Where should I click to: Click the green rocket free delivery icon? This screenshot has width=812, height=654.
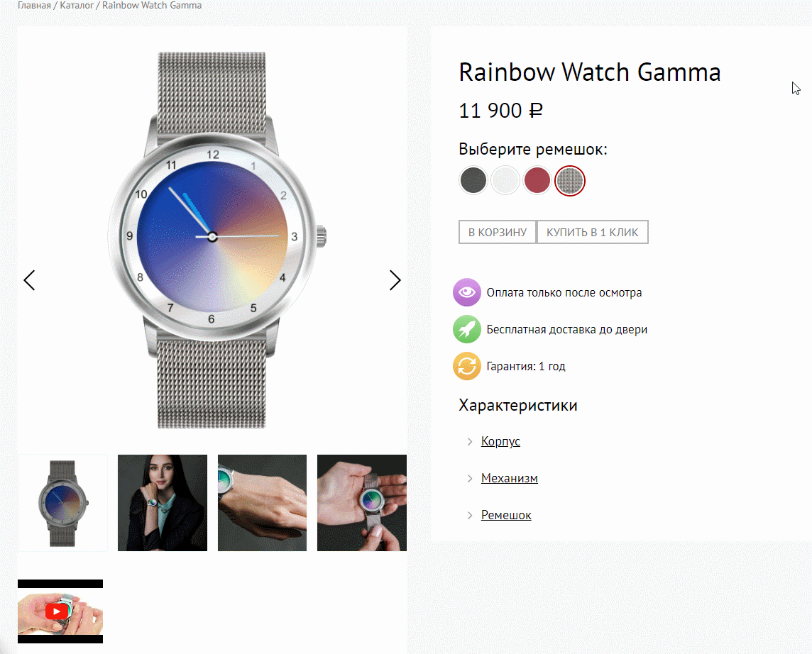466,329
